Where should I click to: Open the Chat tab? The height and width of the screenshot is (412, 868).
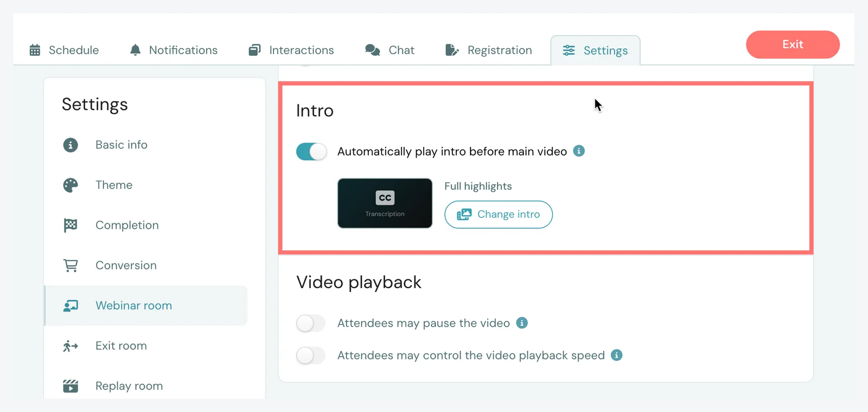(x=390, y=50)
